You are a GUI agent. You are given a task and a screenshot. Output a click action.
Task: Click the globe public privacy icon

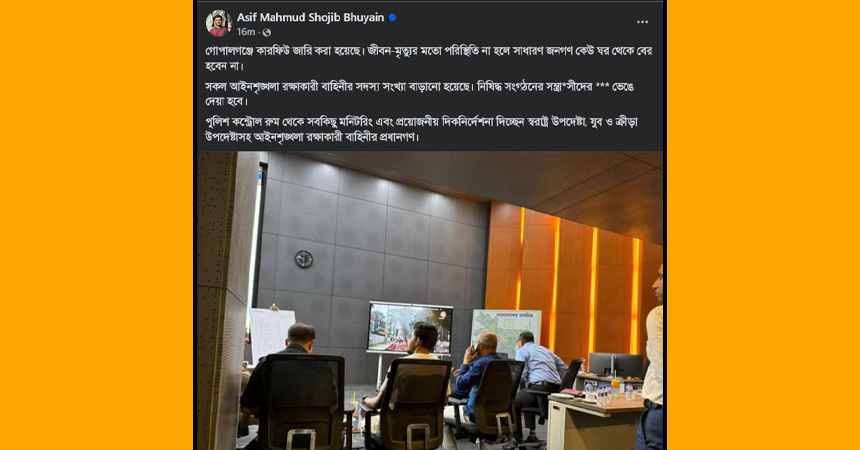(x=267, y=32)
